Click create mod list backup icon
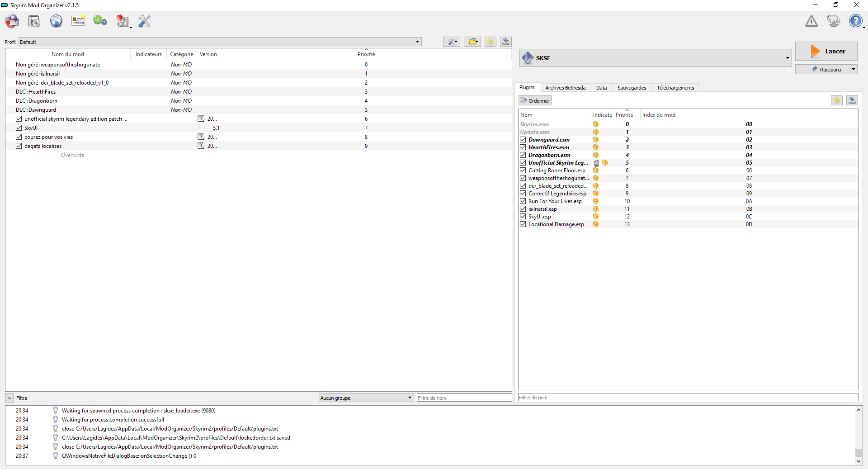The image size is (868, 469). click(506, 42)
